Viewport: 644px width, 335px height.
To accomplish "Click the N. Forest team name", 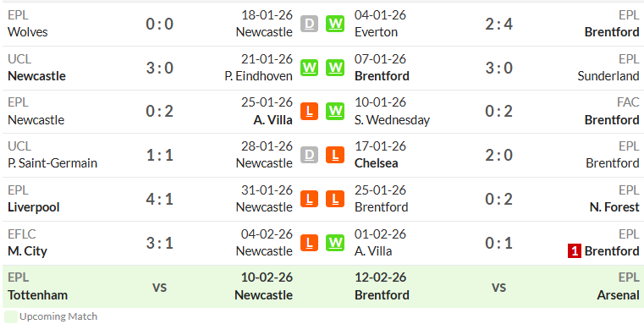I will (614, 207).
